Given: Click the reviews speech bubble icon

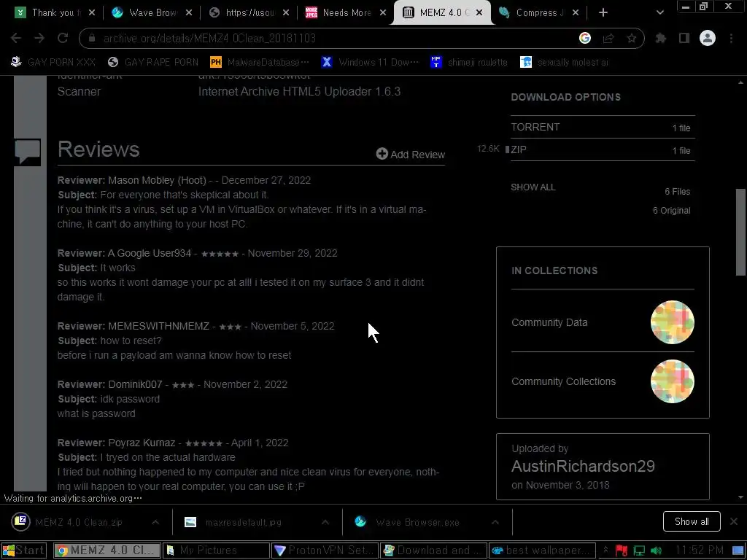Looking at the screenshot, I should [x=27, y=152].
